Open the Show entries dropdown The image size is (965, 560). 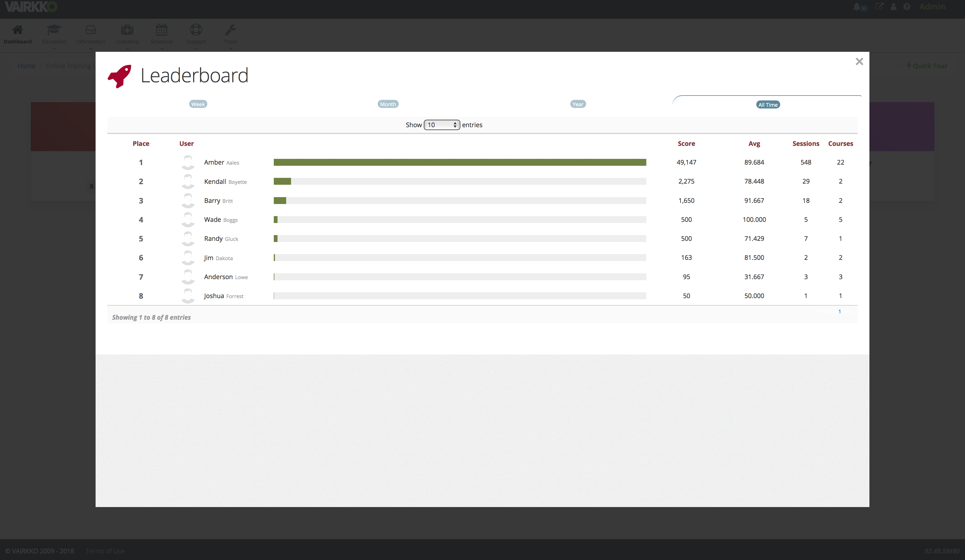click(x=442, y=125)
